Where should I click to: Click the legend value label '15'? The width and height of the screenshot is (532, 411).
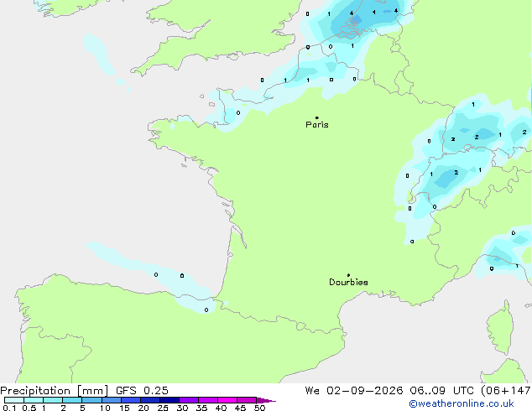click(124, 408)
